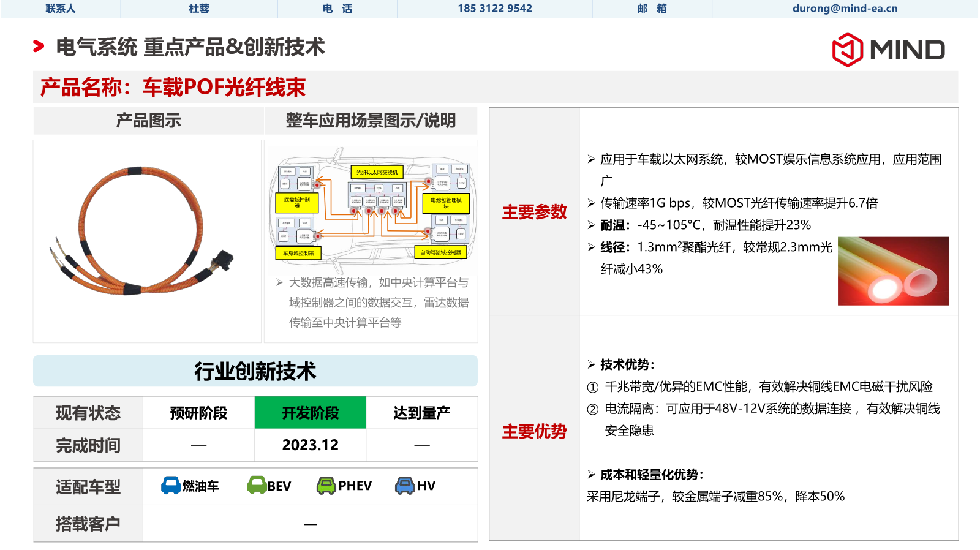
Task: Click the red chevron beside the slide title
Action: (39, 47)
